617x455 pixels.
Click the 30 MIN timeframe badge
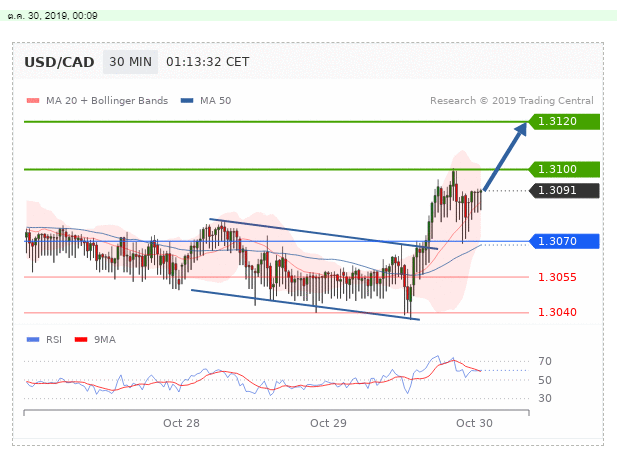point(130,62)
